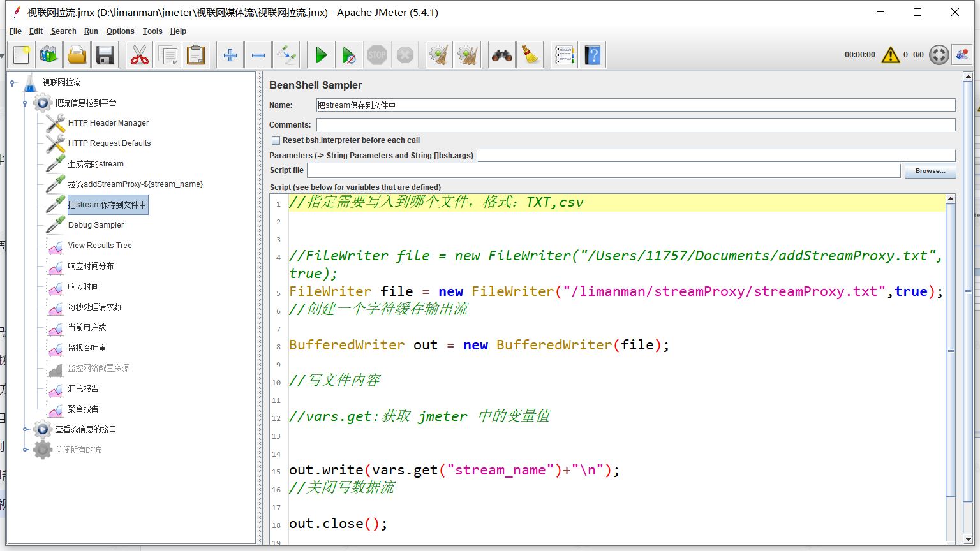Click the green Start run button
The height and width of the screenshot is (551, 980).
(321, 55)
